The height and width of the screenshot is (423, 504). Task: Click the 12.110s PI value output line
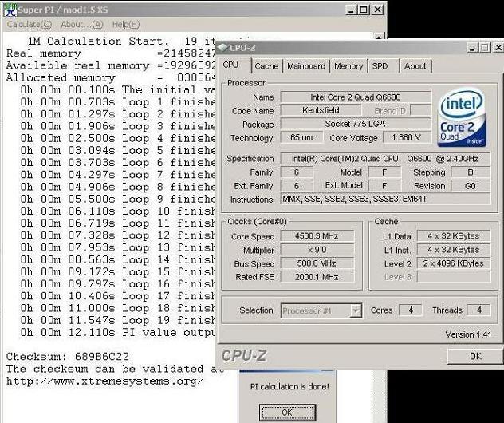118,332
